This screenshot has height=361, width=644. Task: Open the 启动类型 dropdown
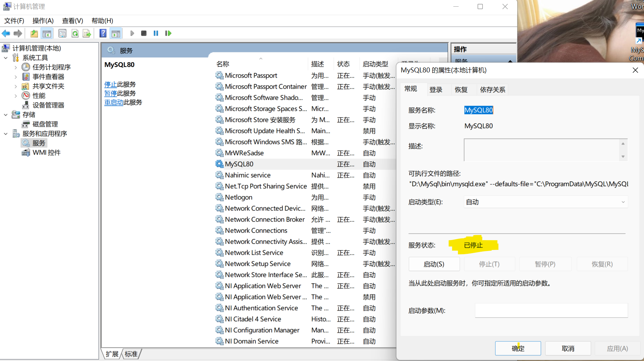point(546,202)
